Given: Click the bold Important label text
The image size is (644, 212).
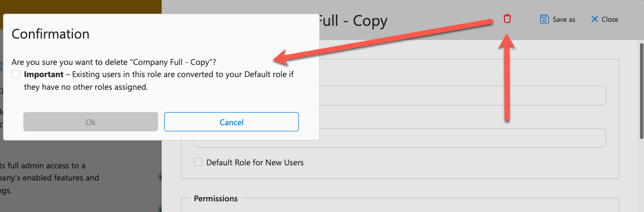Looking at the screenshot, I should 44,74.
